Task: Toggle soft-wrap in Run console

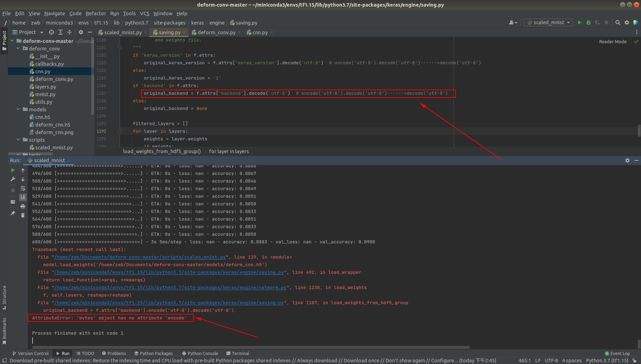Action: pyautogui.click(x=23, y=188)
